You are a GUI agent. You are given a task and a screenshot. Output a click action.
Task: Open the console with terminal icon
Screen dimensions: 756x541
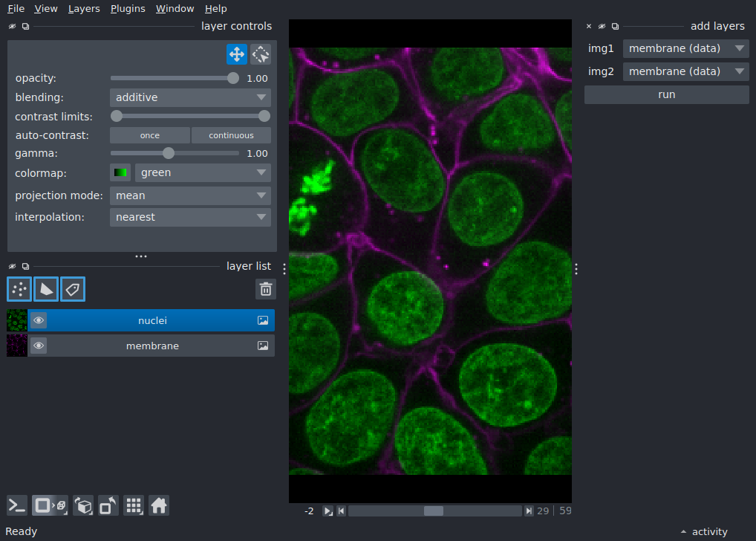[17, 506]
